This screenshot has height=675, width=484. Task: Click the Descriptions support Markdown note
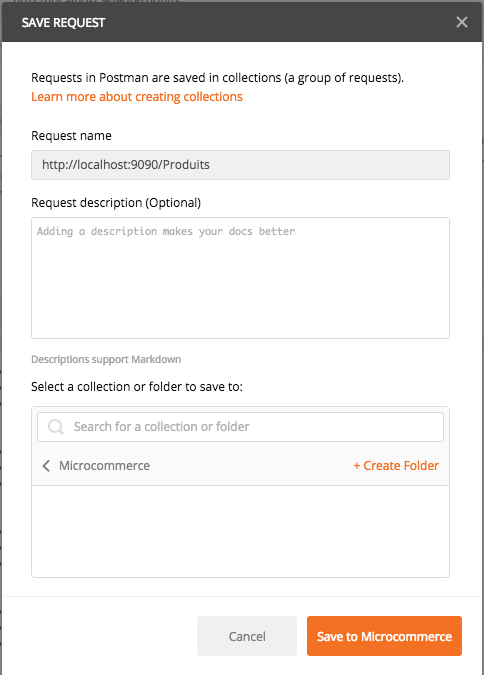point(106,359)
